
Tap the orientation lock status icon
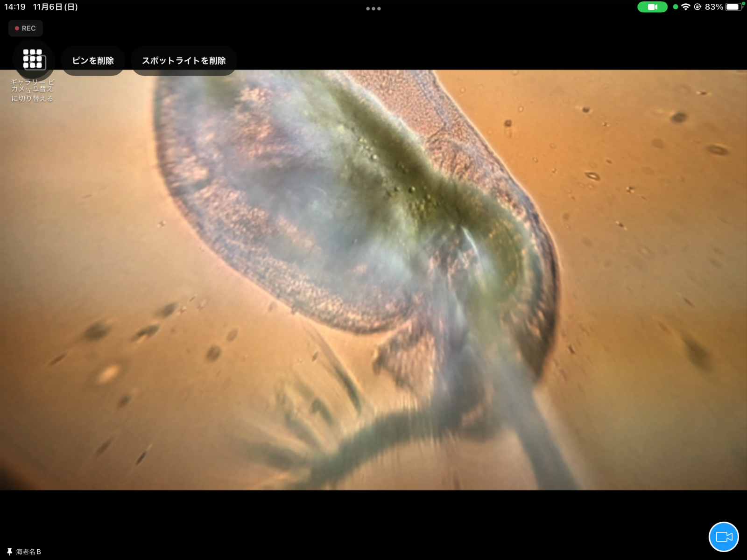(x=698, y=7)
